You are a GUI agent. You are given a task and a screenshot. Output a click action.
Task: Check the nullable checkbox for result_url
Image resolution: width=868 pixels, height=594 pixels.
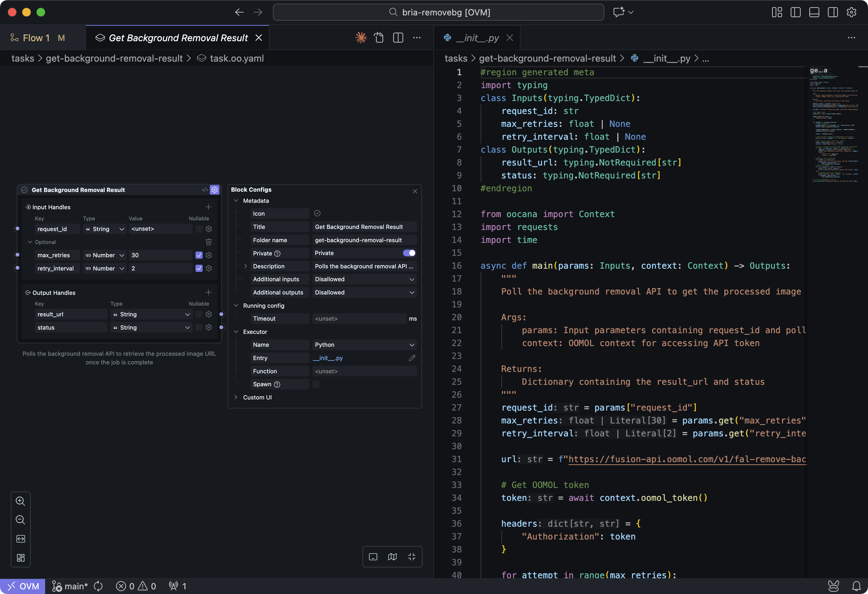coord(199,314)
